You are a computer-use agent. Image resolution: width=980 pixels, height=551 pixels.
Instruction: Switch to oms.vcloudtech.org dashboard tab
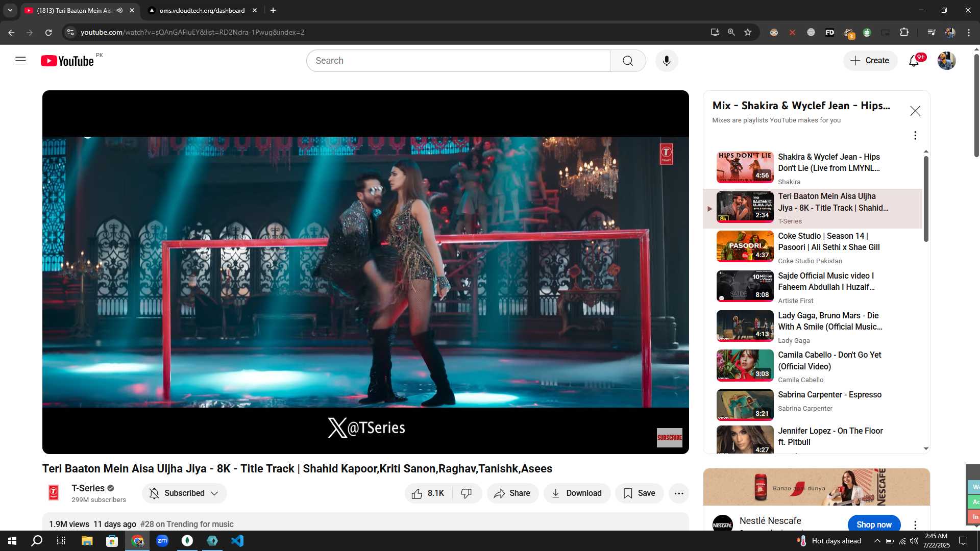[x=202, y=10]
